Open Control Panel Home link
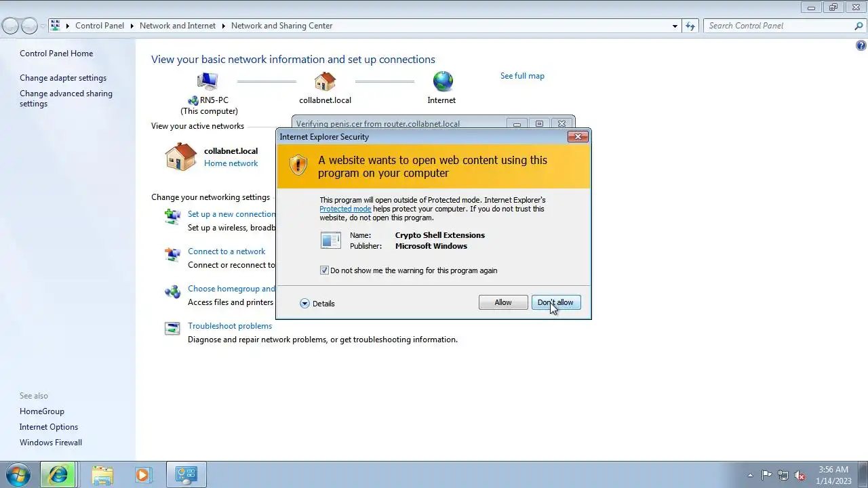 (x=56, y=54)
